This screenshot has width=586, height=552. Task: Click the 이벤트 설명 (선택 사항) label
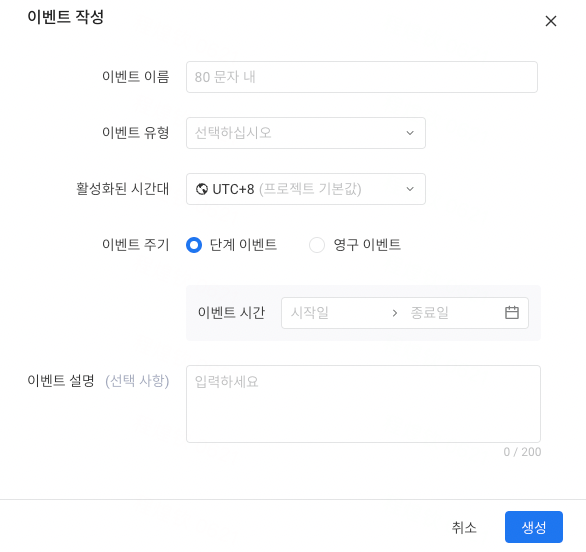coord(98,381)
